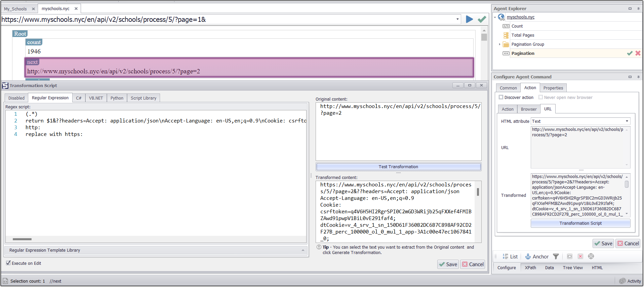Click the Anchor icon in bottom toolbar
This screenshot has width=644, height=287.
pyautogui.click(x=528, y=257)
